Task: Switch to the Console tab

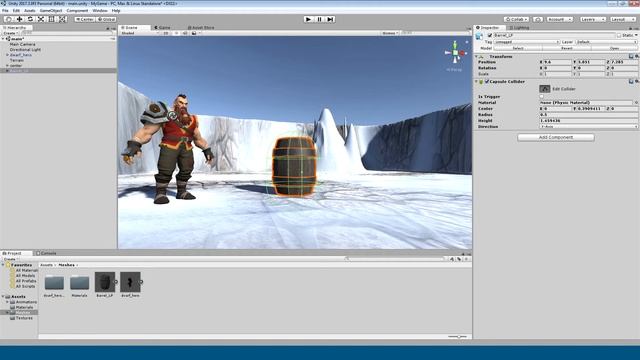Action: click(x=46, y=253)
